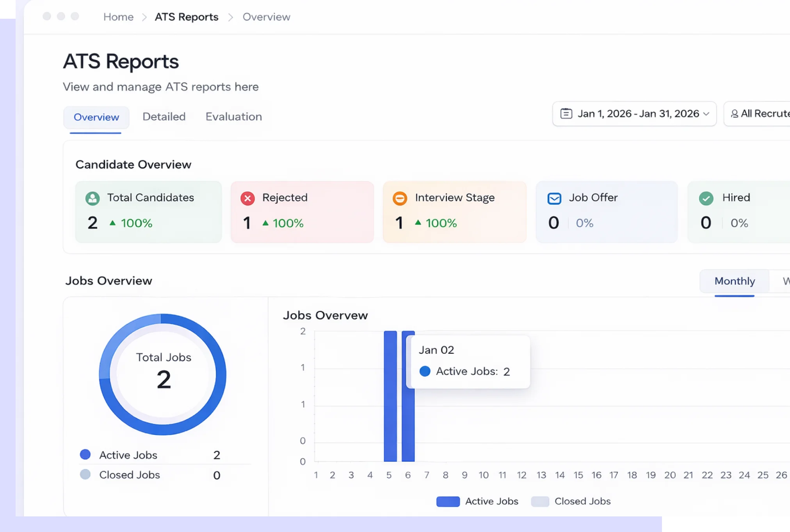The width and height of the screenshot is (790, 532).
Task: Navigate to Home via breadcrumb
Action: click(x=118, y=17)
